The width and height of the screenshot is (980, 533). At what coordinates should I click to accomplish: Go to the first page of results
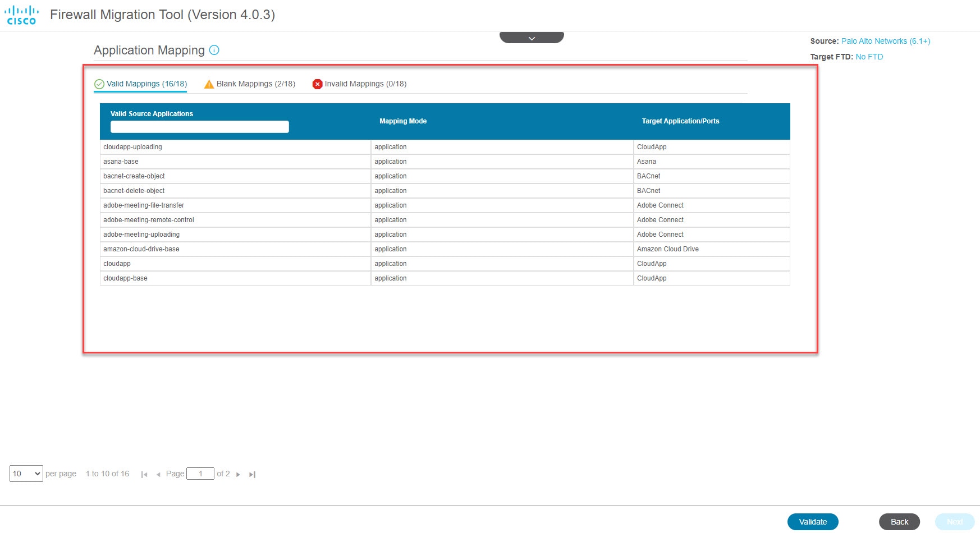point(144,475)
